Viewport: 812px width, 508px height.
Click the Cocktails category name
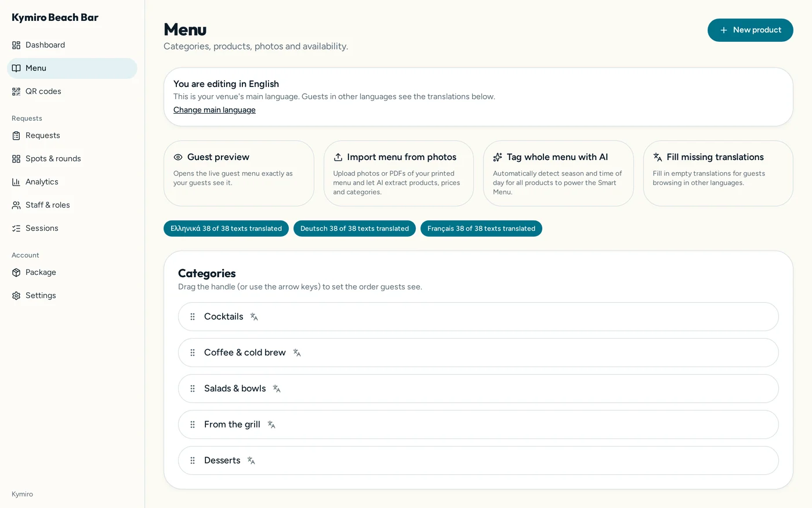224,317
